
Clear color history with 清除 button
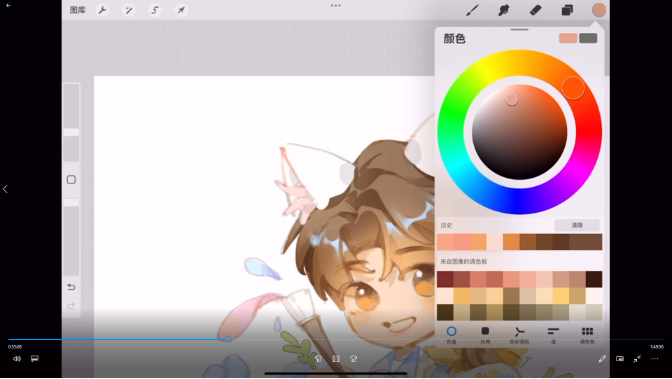(x=577, y=225)
